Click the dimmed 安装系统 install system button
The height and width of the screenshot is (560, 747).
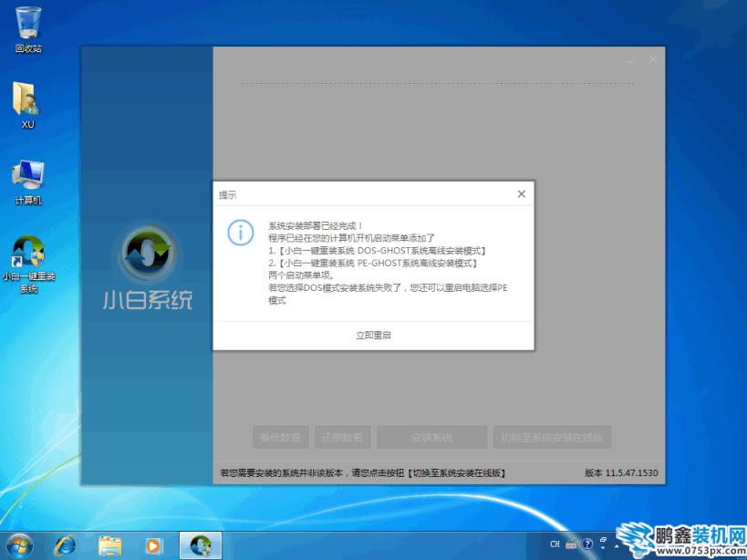pyautogui.click(x=432, y=437)
